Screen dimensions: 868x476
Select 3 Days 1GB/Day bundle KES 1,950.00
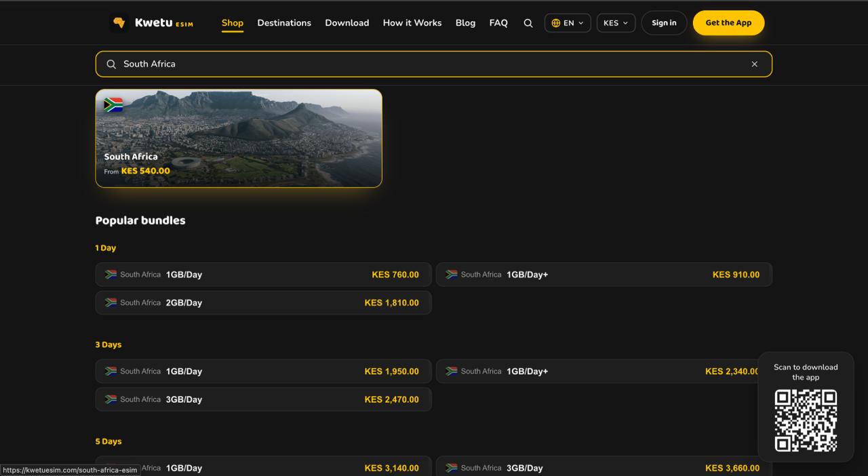pos(263,372)
